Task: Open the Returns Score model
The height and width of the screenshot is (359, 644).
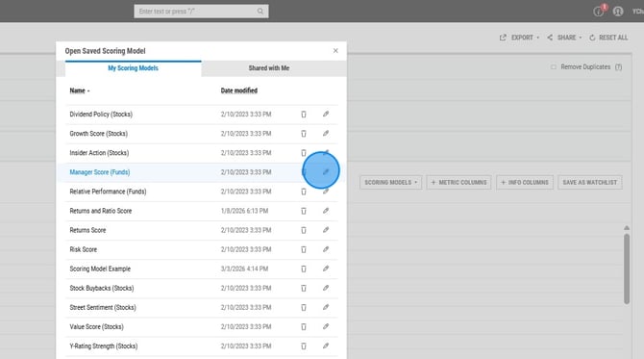Action: click(x=87, y=230)
